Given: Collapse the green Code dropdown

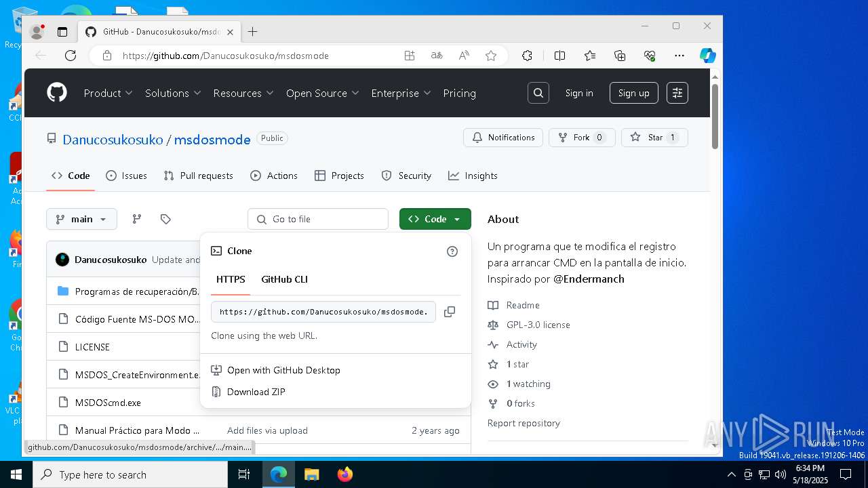Looking at the screenshot, I should [435, 219].
